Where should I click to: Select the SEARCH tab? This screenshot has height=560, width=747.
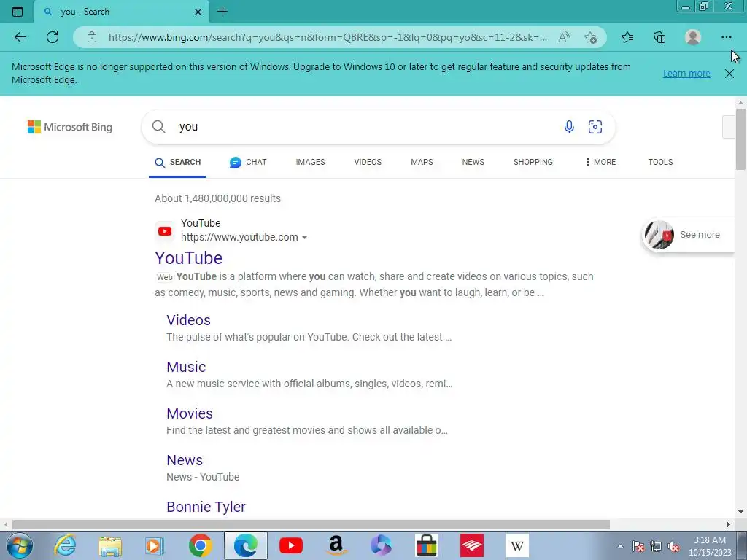point(178,162)
